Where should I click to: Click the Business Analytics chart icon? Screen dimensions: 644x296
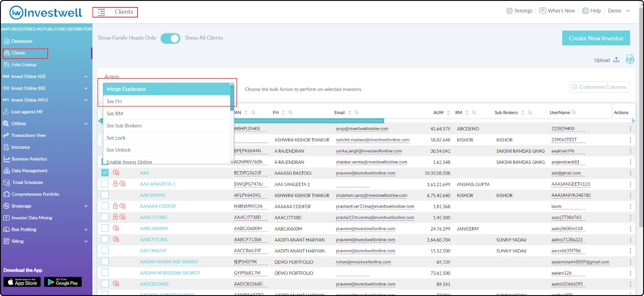coord(6,159)
